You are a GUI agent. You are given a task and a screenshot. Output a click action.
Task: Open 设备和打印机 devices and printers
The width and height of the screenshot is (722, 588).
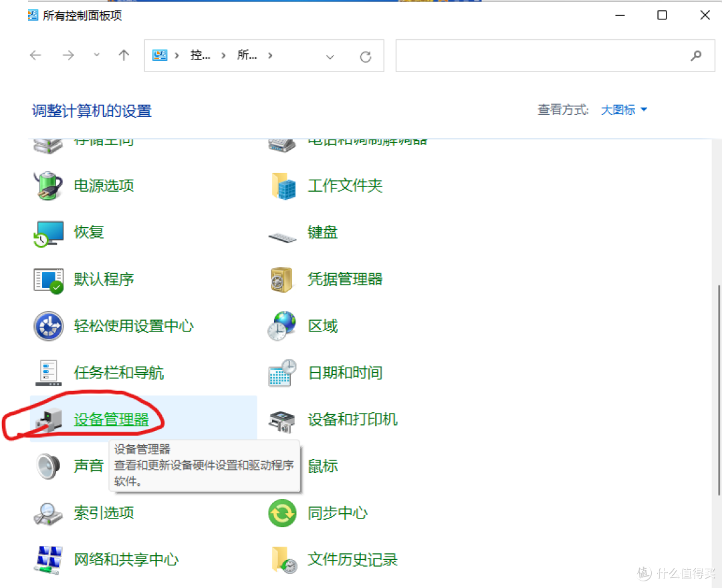(352, 419)
